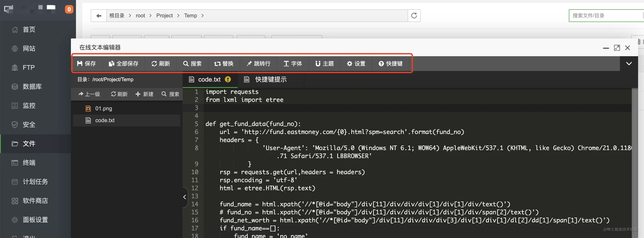Click the editor toolbar Refresh (刷新) button
Image resolution: width=644 pixels, height=238 pixels.
tap(161, 64)
